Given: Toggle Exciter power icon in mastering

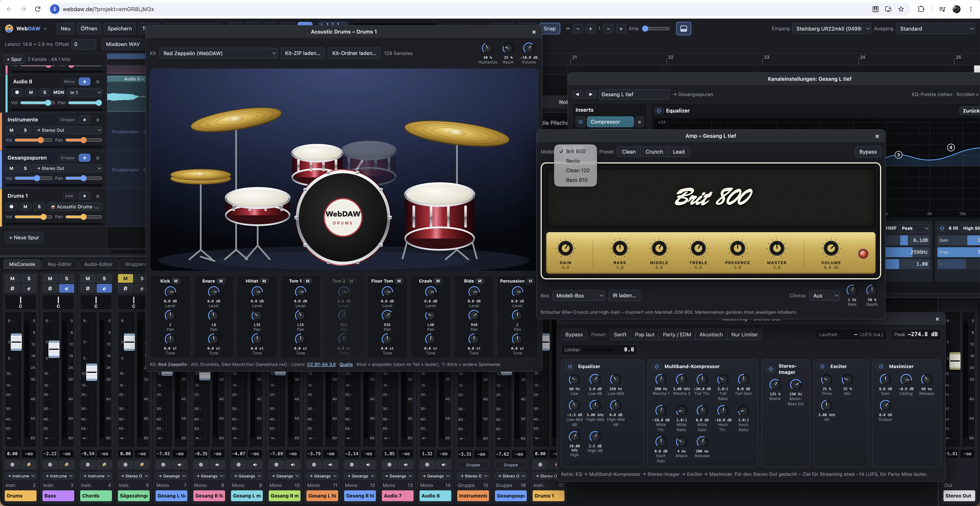Looking at the screenshot, I should point(822,366).
